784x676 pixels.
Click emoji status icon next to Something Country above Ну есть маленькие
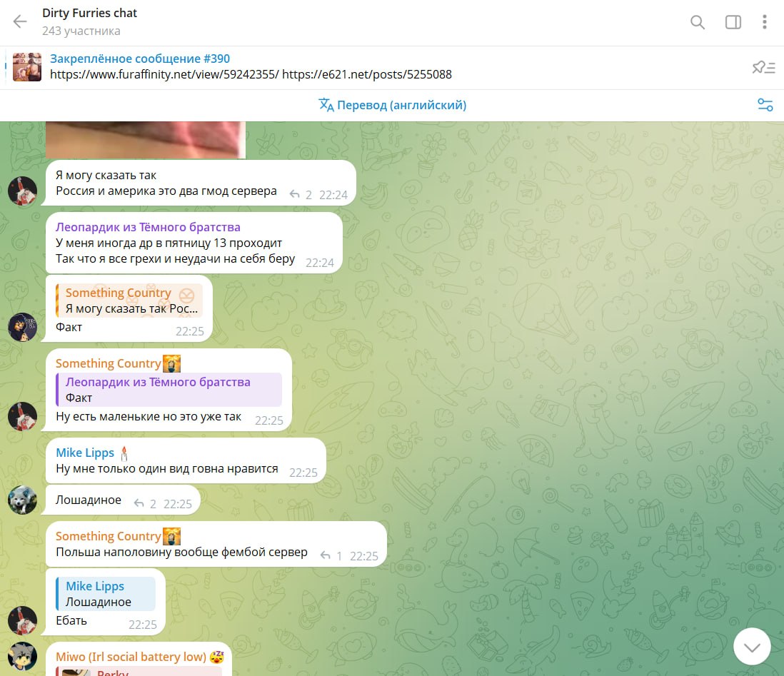[x=171, y=363]
